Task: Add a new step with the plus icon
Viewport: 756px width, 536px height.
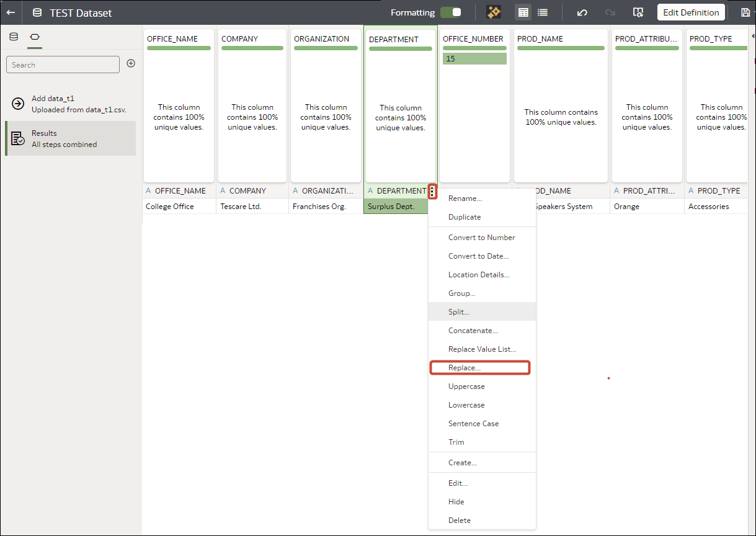Action: pos(130,64)
